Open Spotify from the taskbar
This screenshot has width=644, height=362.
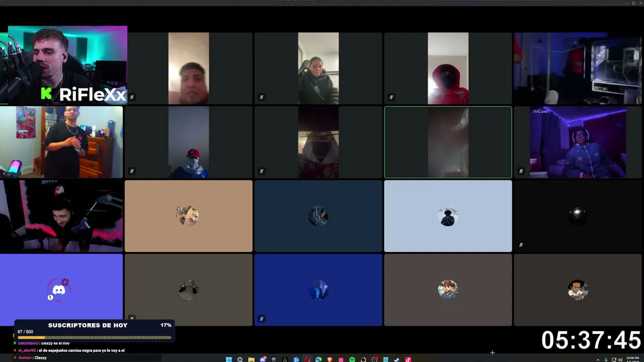352,359
